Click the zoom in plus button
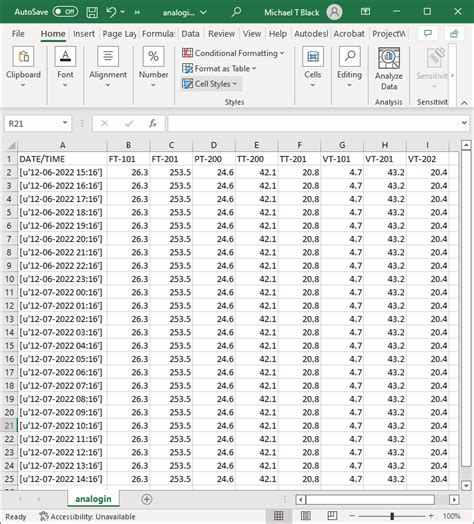This screenshot has height=524, width=474. (431, 516)
